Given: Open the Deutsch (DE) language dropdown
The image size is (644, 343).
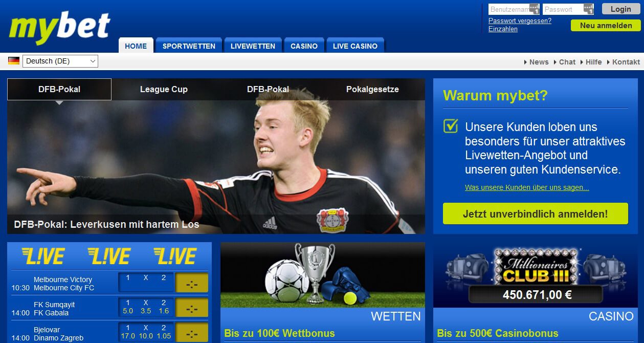Looking at the screenshot, I should point(60,61).
